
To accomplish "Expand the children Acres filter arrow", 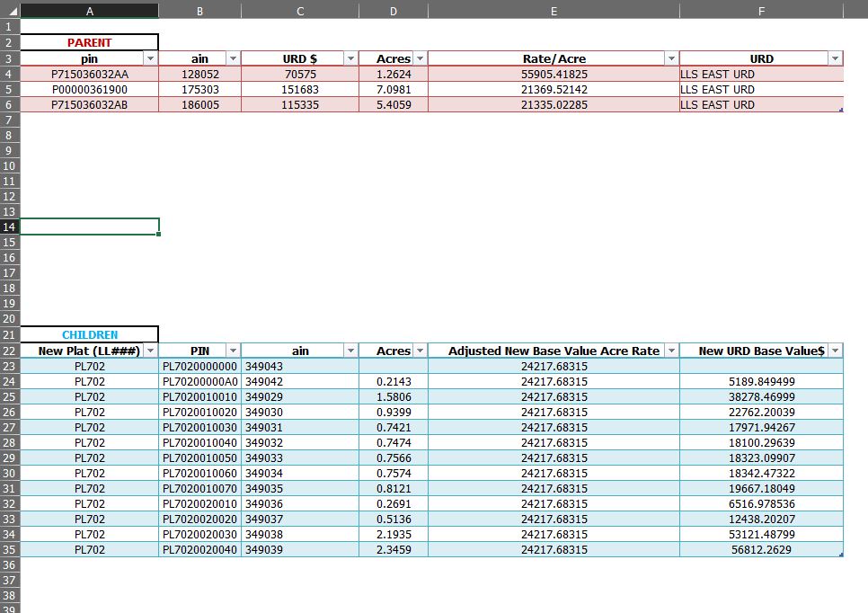I will tap(420, 351).
